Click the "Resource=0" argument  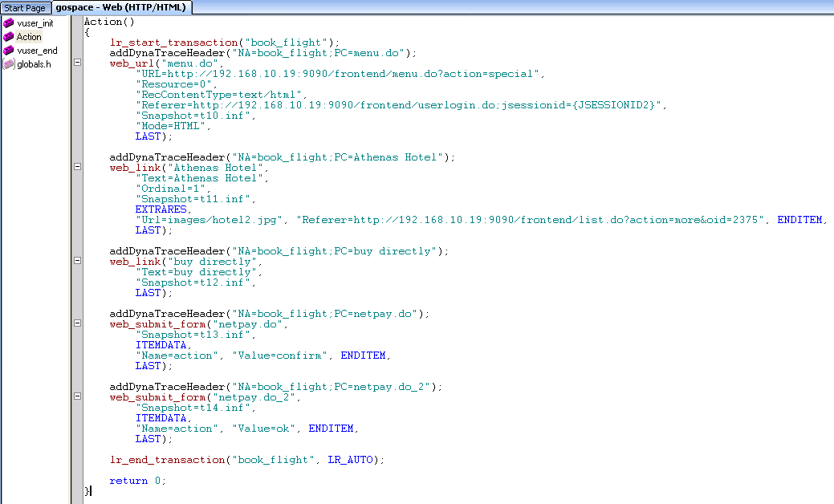(173, 84)
